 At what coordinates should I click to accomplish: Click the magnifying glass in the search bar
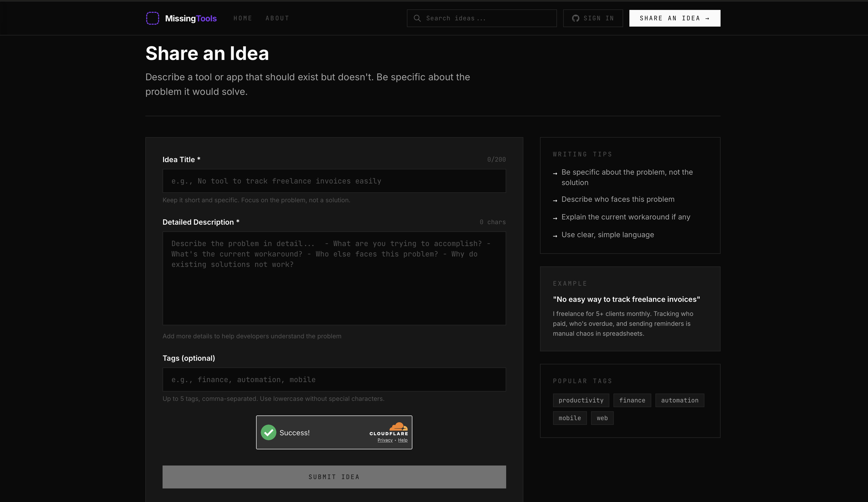click(x=418, y=18)
